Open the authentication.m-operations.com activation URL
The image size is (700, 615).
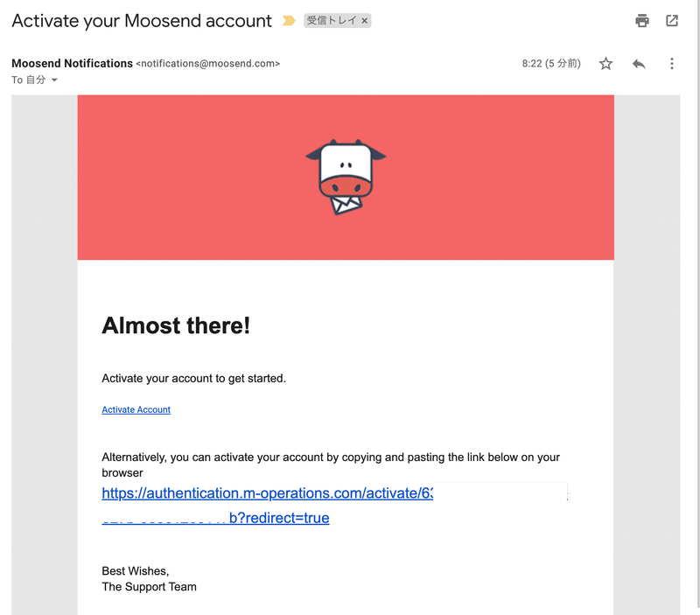click(268, 493)
